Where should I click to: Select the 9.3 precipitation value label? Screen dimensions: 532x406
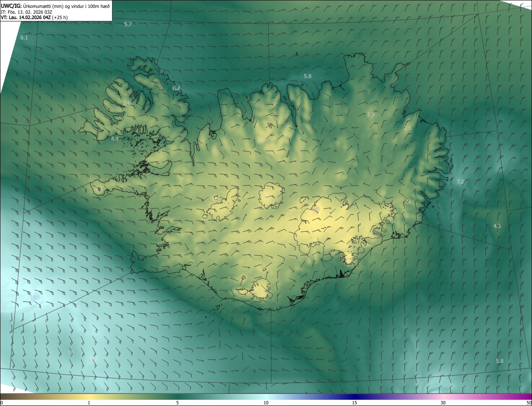point(91,360)
